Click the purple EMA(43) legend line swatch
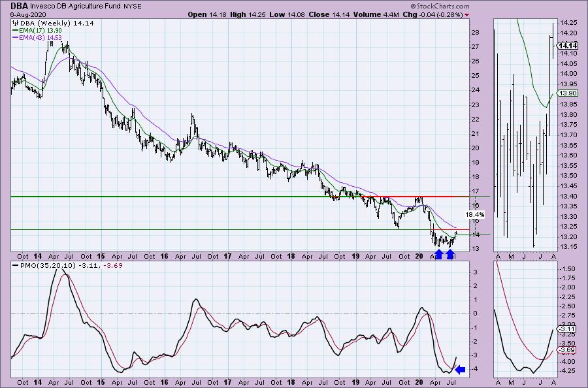588x388 pixels. 16,37
